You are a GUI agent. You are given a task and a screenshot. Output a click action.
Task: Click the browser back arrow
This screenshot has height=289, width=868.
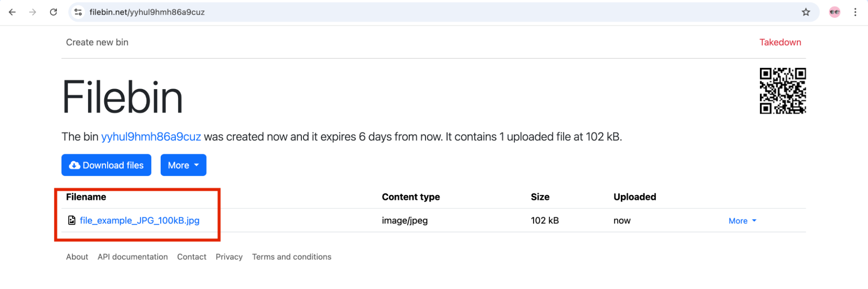[x=12, y=12]
